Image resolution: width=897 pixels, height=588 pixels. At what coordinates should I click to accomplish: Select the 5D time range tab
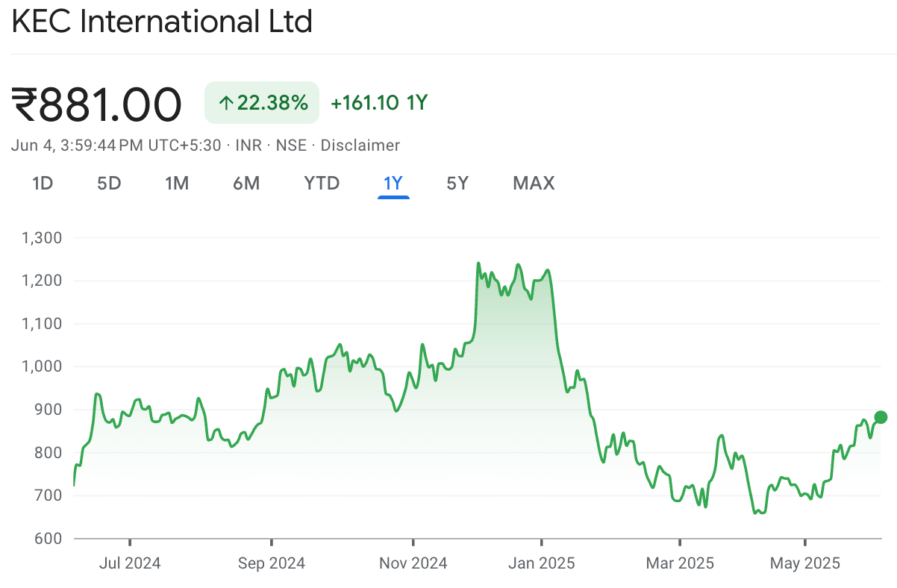[109, 184]
